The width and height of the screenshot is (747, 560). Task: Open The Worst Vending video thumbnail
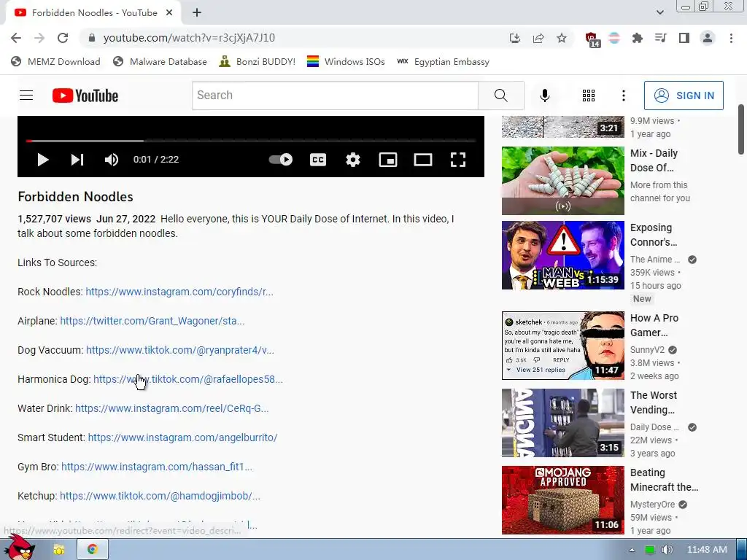click(562, 423)
